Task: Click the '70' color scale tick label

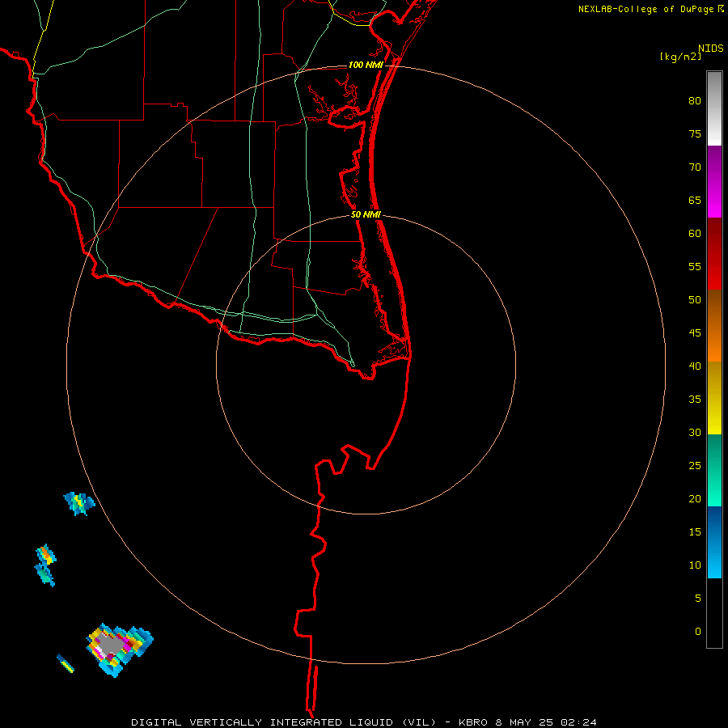Action: click(695, 167)
